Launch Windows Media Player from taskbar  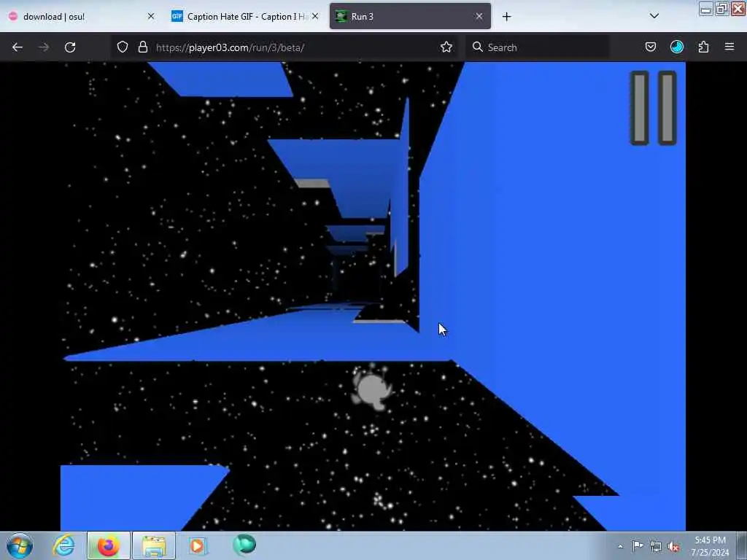coord(197,545)
